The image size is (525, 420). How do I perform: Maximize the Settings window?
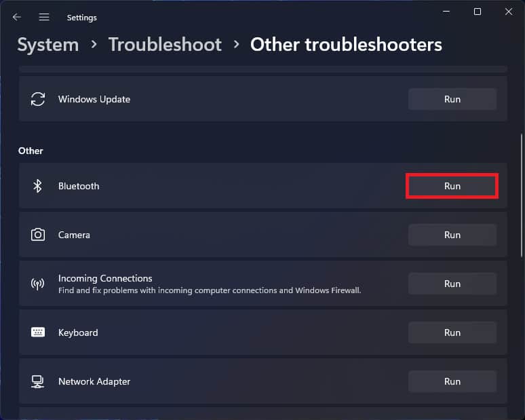click(478, 12)
